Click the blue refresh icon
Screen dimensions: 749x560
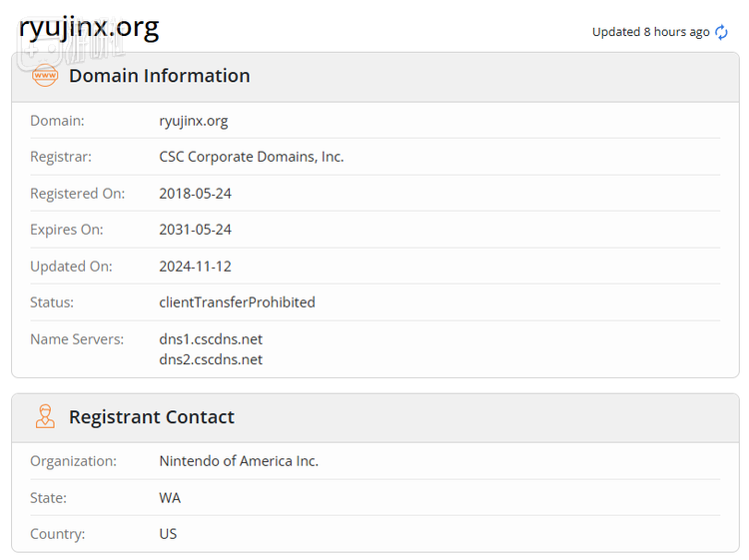coord(721,32)
